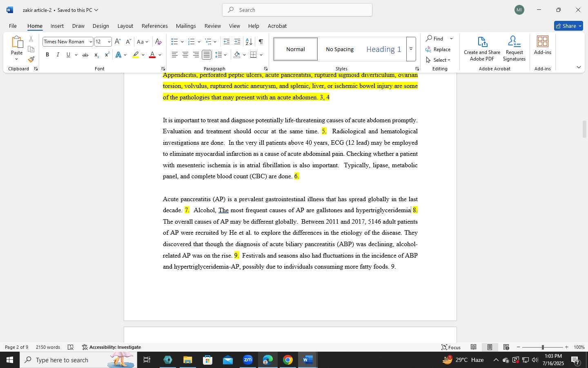Expand the Styles gallery

coord(411,49)
